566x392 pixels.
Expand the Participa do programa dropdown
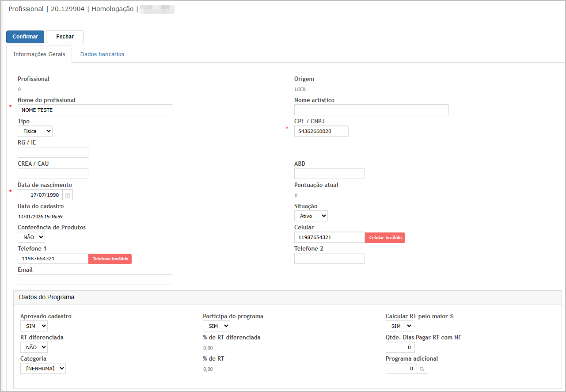[x=216, y=326]
